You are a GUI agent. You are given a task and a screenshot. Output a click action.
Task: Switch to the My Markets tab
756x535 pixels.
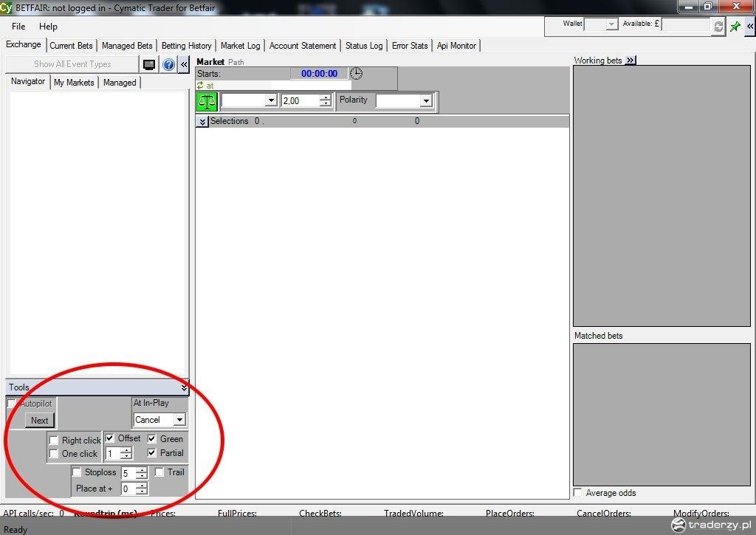tap(74, 83)
